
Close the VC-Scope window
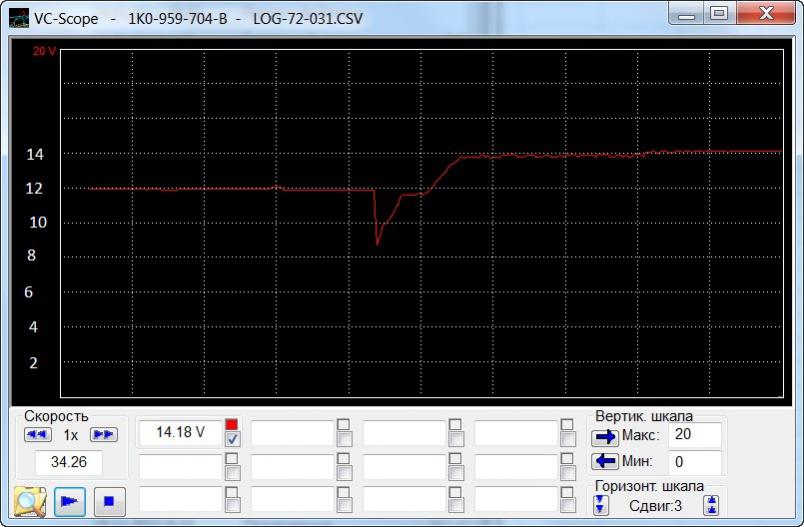point(766,13)
